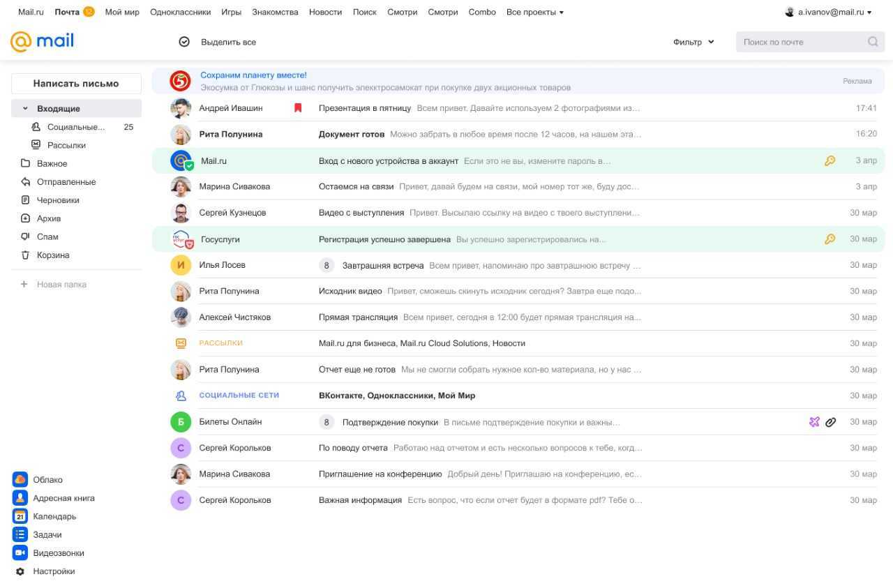Open Рассылки folder in sidebar
893x588 pixels.
(66, 145)
